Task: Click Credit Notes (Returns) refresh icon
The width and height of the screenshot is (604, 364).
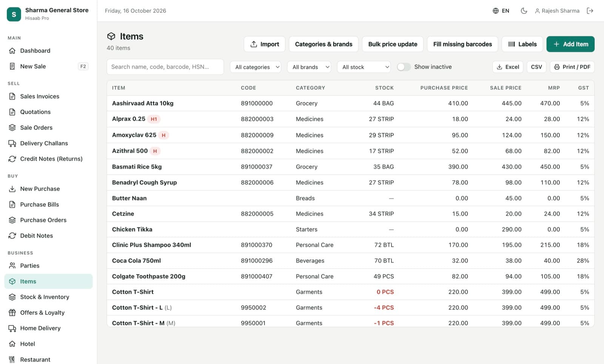Action: click(12, 159)
